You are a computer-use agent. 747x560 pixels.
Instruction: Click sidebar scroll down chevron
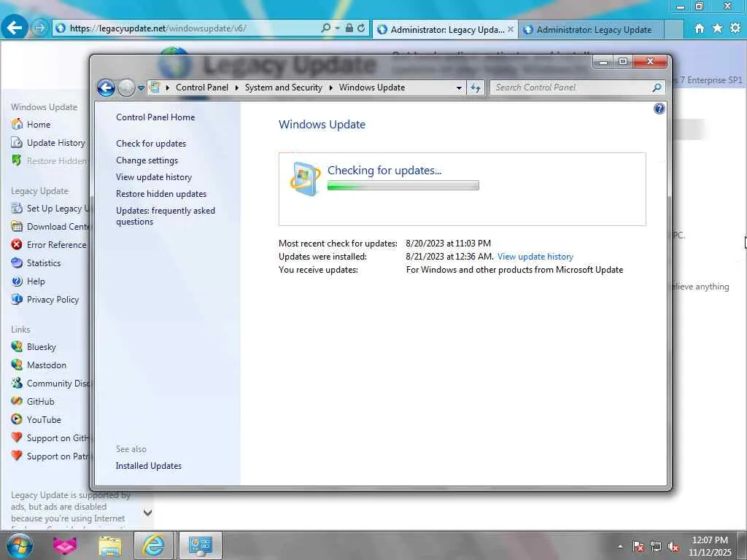[147, 513]
